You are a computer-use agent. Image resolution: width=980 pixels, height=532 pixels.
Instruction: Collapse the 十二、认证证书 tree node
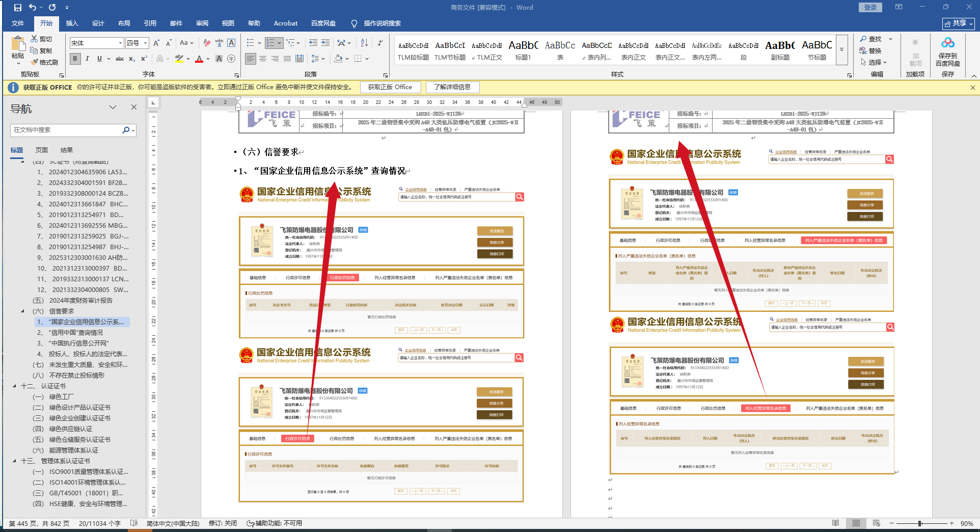(x=14, y=386)
